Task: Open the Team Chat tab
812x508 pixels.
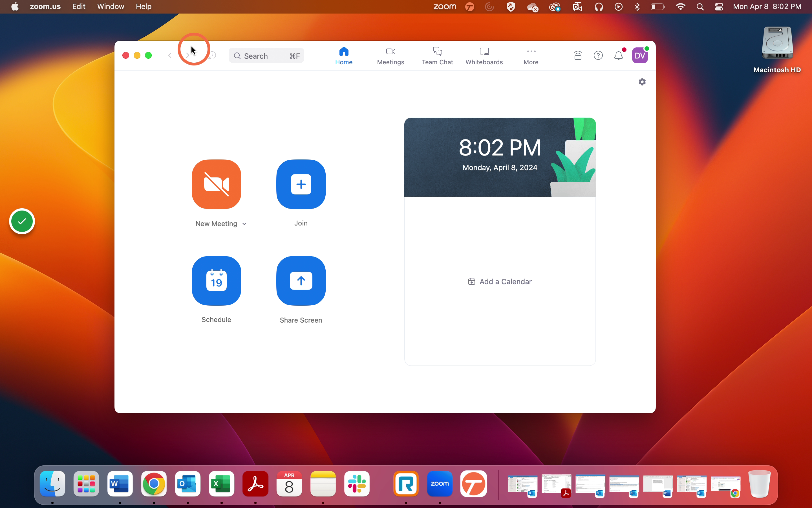Action: pos(437,56)
